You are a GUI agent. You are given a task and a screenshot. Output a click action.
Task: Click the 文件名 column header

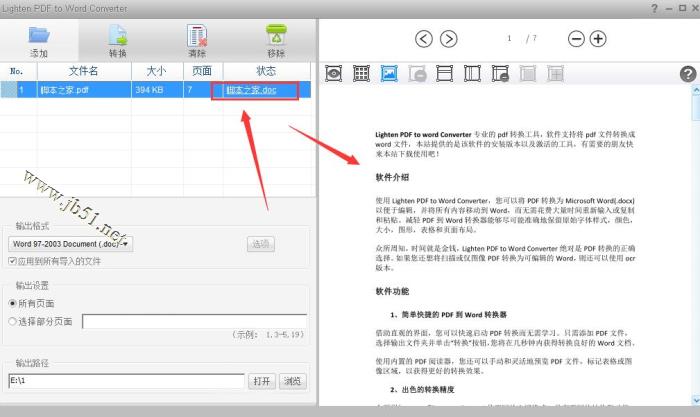point(84,71)
